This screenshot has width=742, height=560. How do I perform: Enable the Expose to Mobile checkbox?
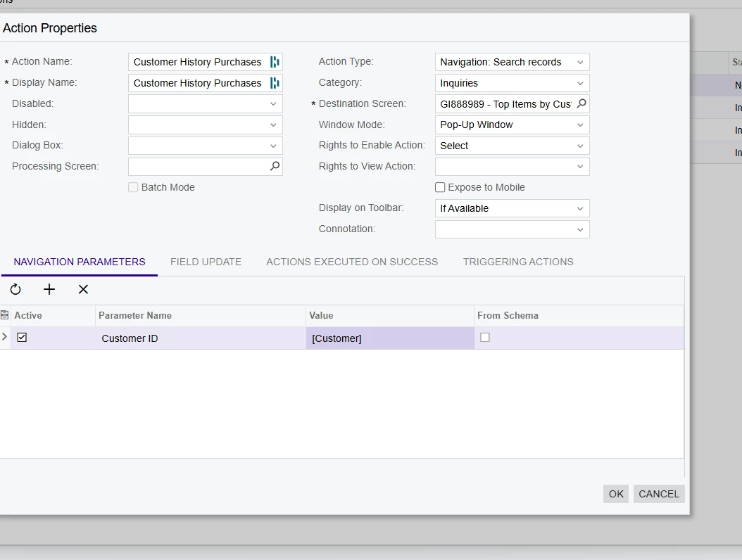[x=440, y=187]
